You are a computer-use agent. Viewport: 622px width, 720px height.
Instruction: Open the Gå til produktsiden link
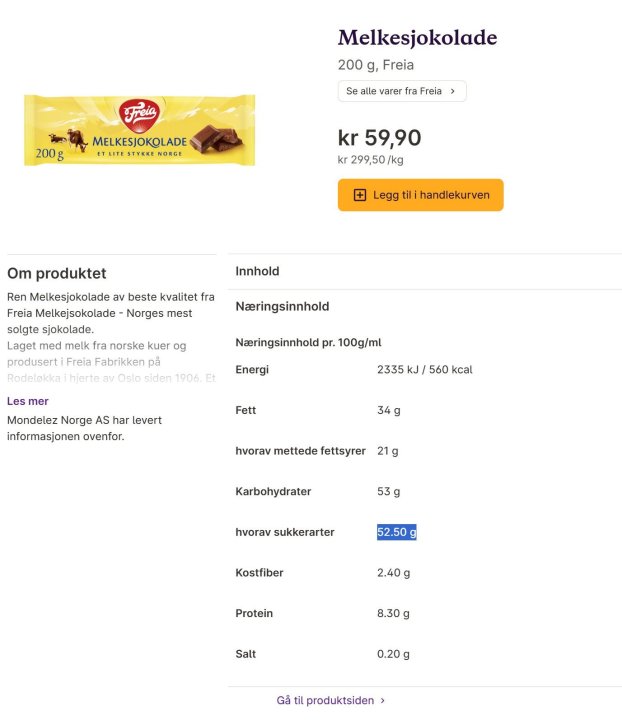[x=325, y=701]
